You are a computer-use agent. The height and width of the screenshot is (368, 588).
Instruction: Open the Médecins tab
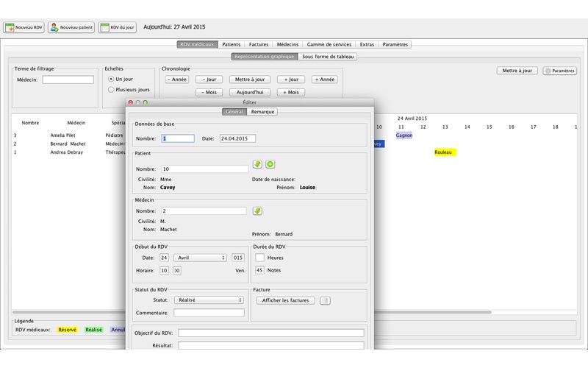point(287,44)
